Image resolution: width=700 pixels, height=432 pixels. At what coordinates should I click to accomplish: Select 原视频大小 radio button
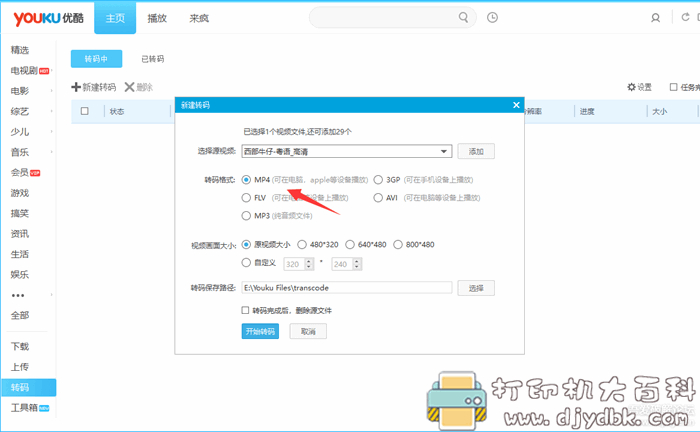tap(246, 245)
